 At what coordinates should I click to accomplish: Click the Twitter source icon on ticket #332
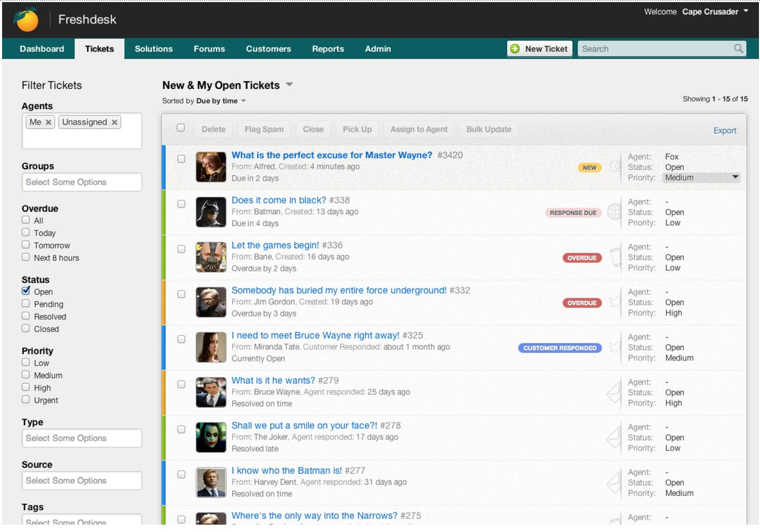click(x=614, y=302)
